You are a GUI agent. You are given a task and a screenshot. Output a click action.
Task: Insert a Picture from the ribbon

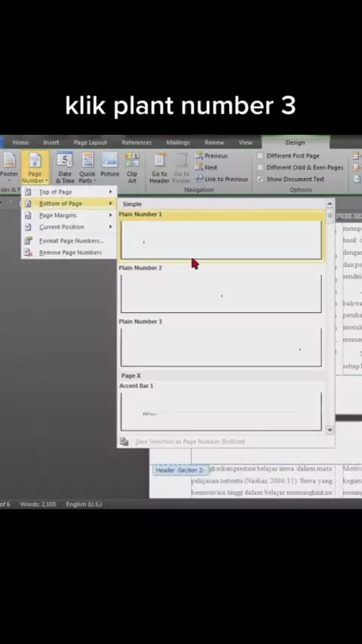click(109, 164)
